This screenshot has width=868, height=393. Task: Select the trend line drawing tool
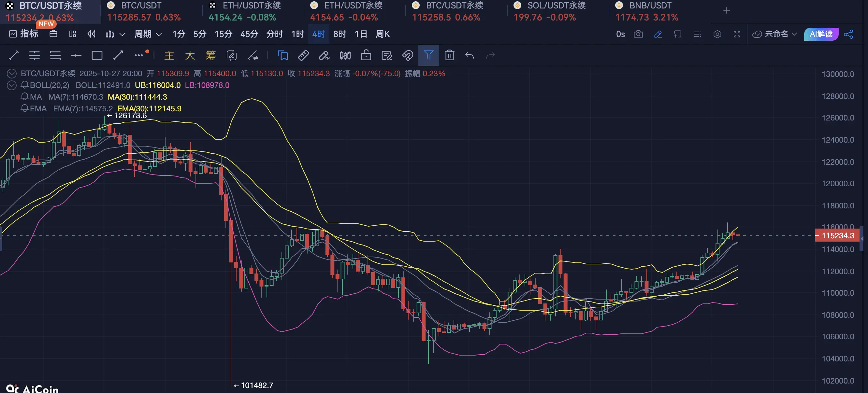13,55
